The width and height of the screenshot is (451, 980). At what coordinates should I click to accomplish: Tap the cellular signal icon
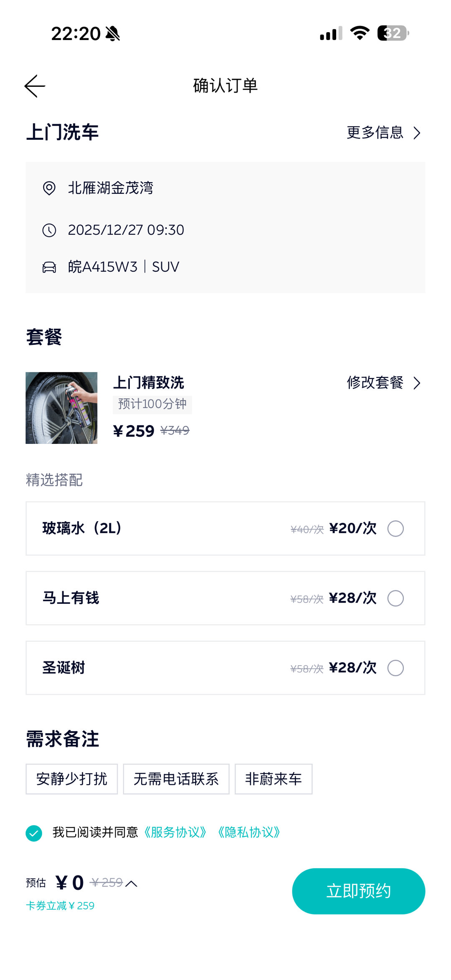(331, 33)
